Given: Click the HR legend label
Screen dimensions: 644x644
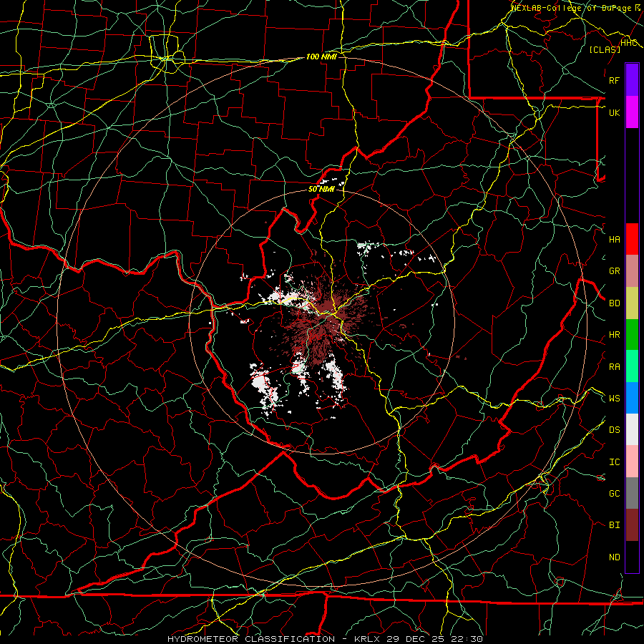Looking at the screenshot, I should click(614, 335).
